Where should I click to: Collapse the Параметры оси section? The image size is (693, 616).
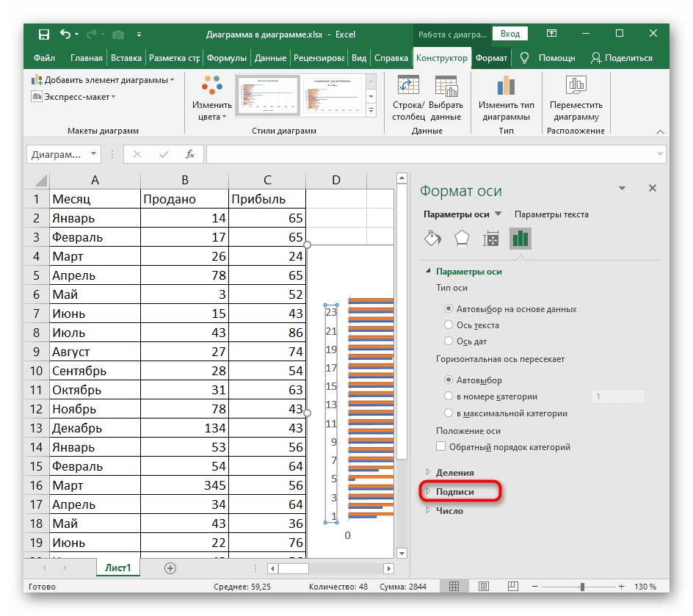click(x=428, y=271)
